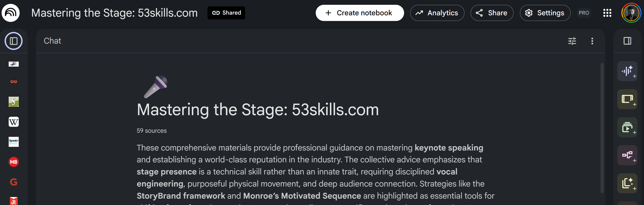Select the red MB source icon
Image resolution: width=644 pixels, height=205 pixels.
pos(13,162)
